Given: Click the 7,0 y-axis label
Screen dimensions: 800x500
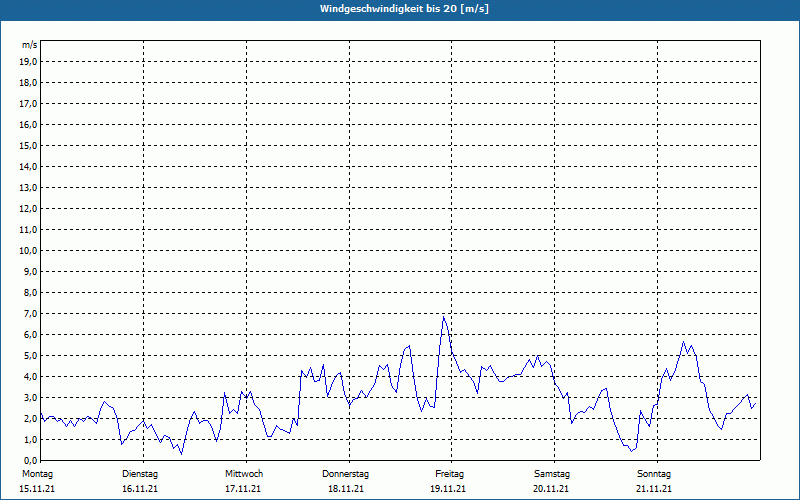Looking at the screenshot, I should point(31,314).
